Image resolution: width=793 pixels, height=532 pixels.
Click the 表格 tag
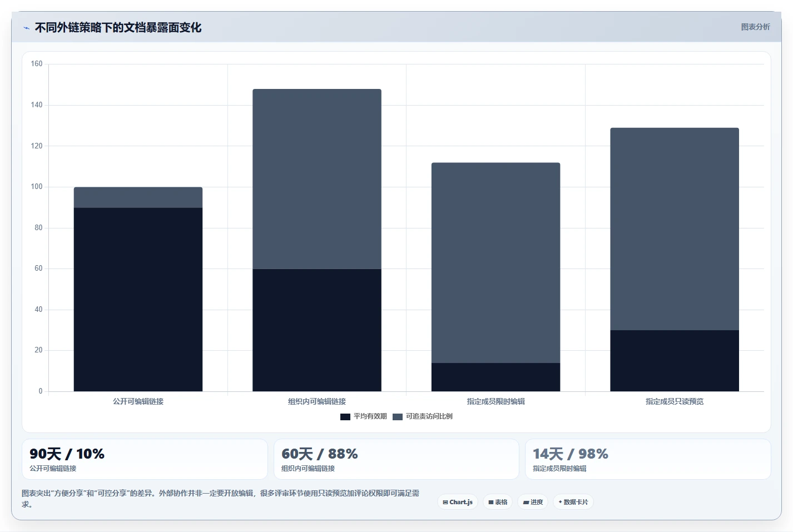[x=498, y=502]
